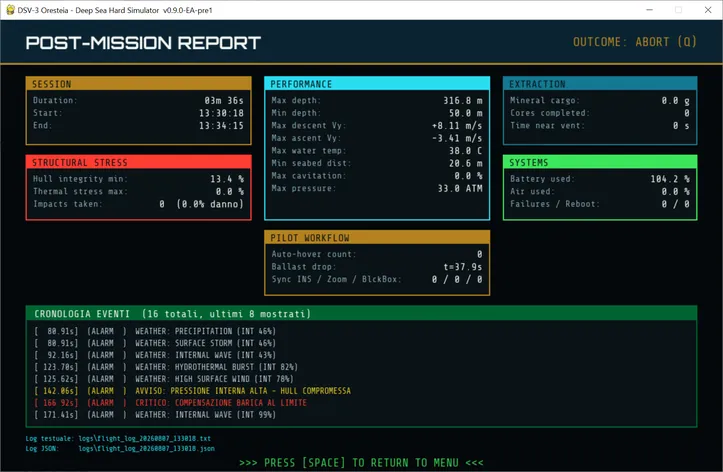This screenshot has height=472, width=723.
Task: Click the WEATHER: PRECIPITATION event row
Action: coord(155,331)
